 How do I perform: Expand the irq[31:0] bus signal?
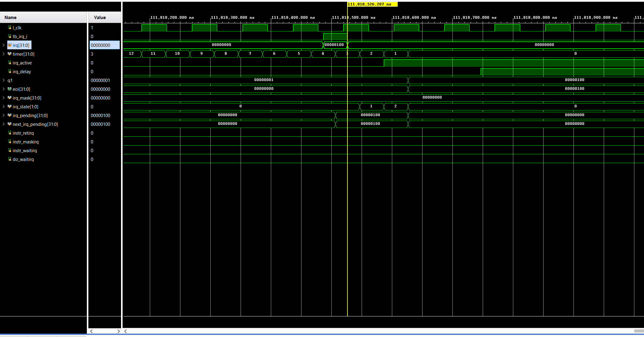tap(3, 45)
